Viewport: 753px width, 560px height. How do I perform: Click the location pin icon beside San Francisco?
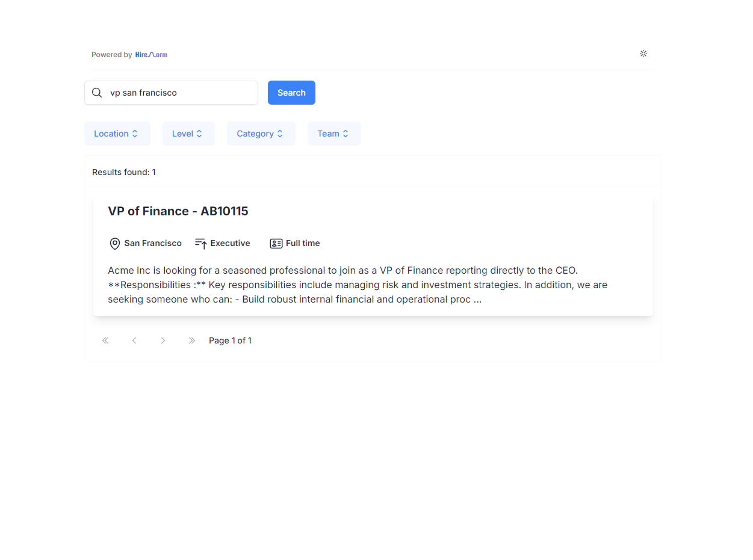[x=115, y=244]
